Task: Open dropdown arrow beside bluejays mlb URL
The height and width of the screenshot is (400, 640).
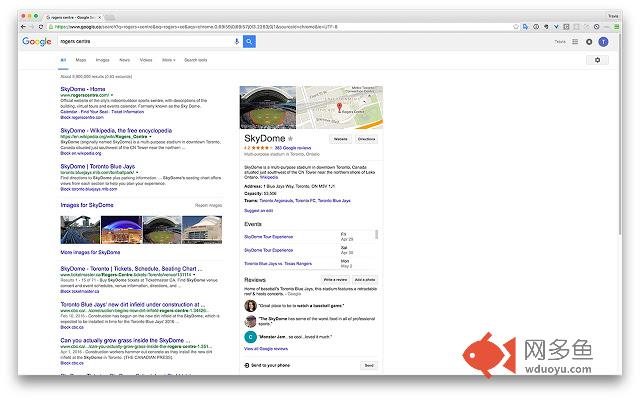Action: point(137,173)
